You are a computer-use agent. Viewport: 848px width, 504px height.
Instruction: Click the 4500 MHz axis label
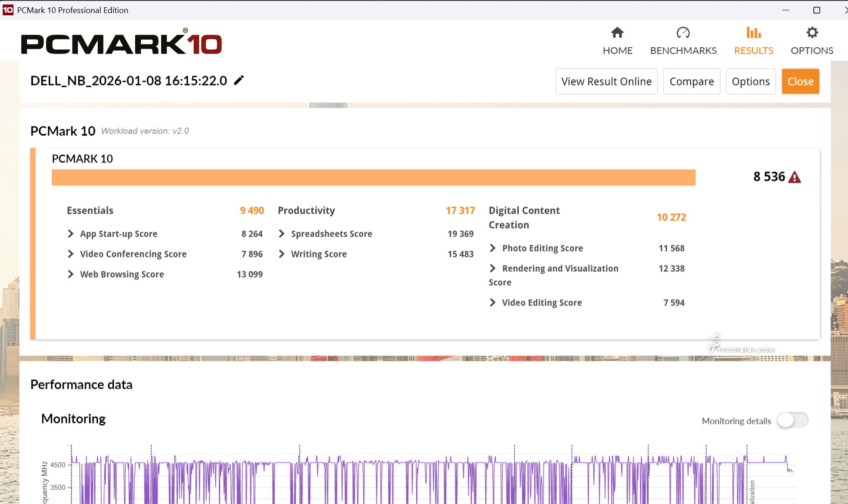click(58, 465)
